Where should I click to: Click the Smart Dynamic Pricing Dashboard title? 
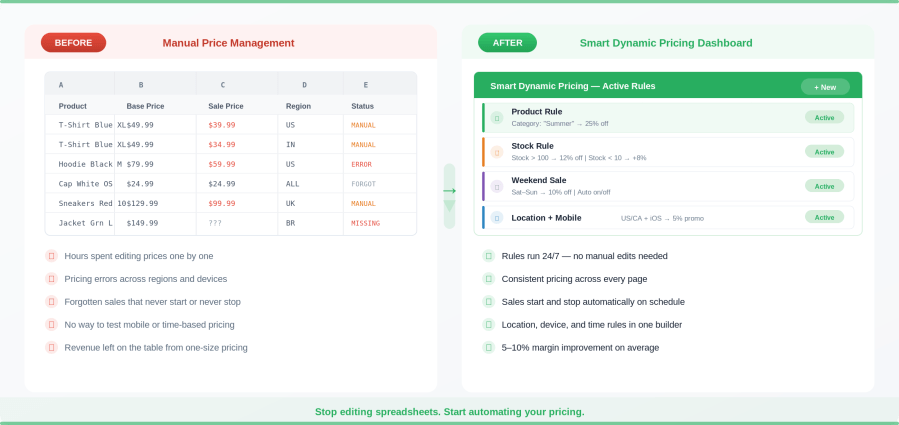(666, 43)
